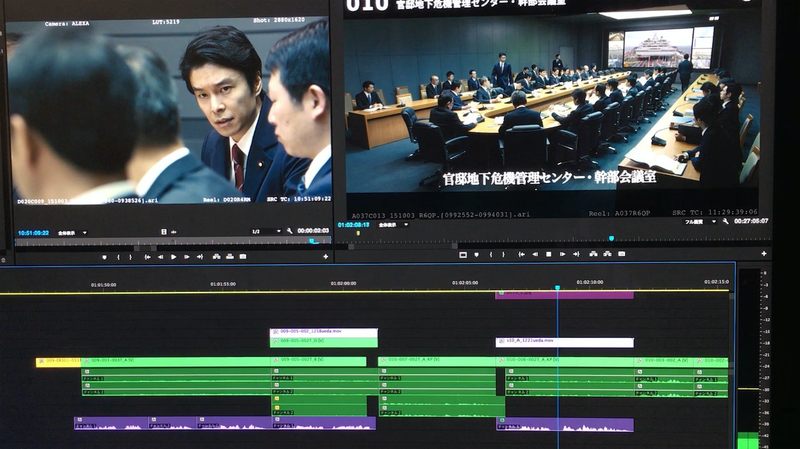Select video clip 009-005-002T_B
The image size is (800, 449).
[x=318, y=361]
